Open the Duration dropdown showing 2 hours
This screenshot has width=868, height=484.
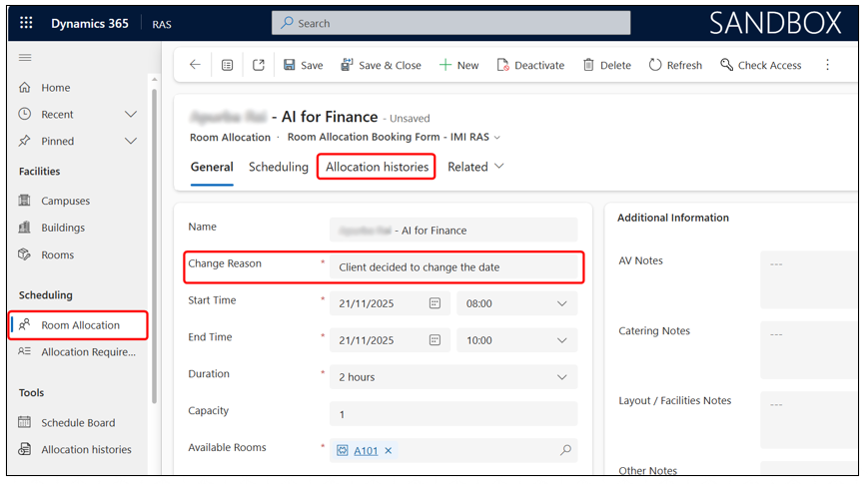(452, 377)
